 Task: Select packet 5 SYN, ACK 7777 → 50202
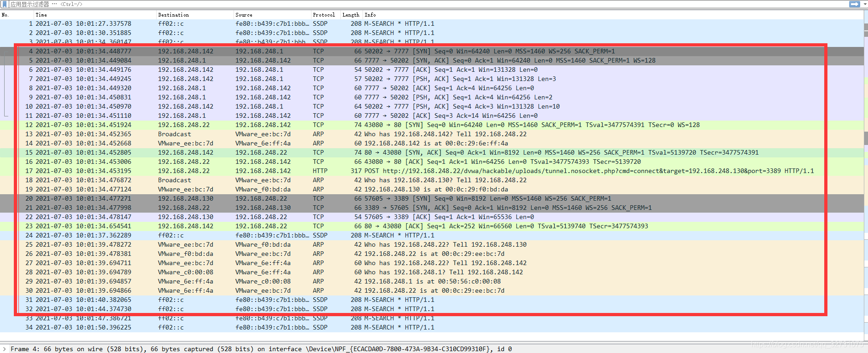(432, 60)
